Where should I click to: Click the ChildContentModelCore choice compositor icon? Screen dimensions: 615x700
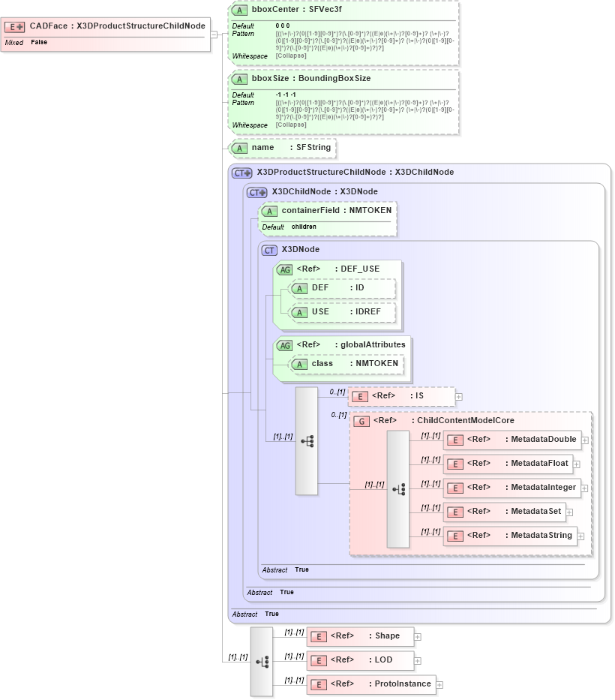click(398, 489)
